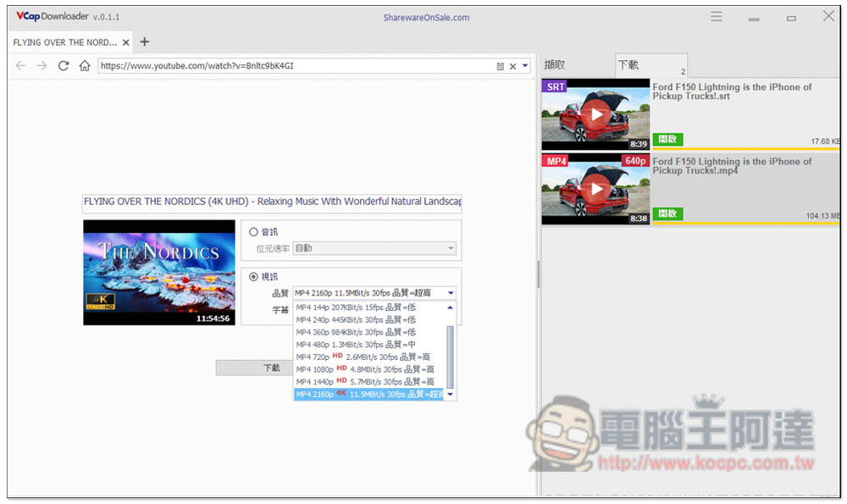This screenshot has height=504, width=847.
Task: Choose MP4 1440p HD 5.7MBit/s option
Action: click(370, 382)
